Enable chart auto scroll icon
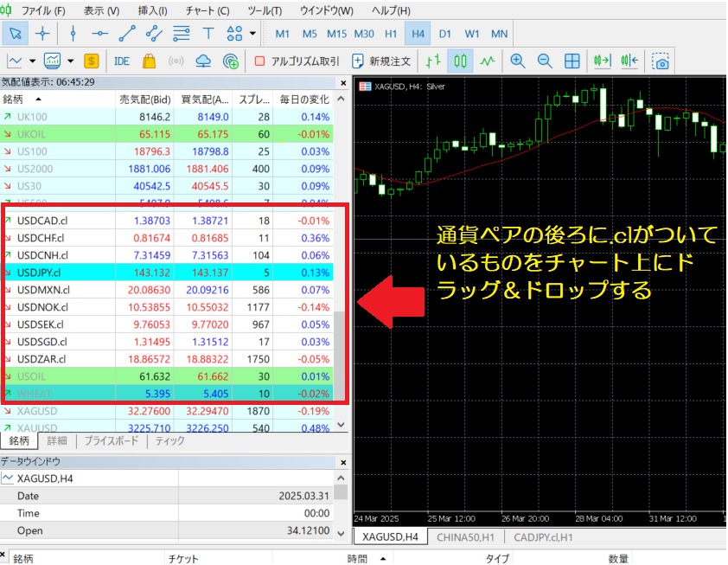728x565 pixels. 603,61
